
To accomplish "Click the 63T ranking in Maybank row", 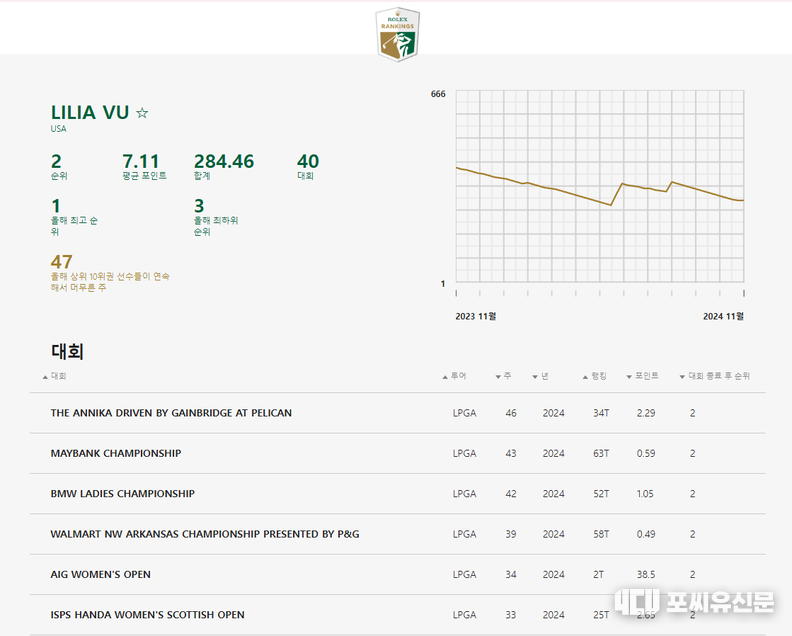I will (601, 454).
